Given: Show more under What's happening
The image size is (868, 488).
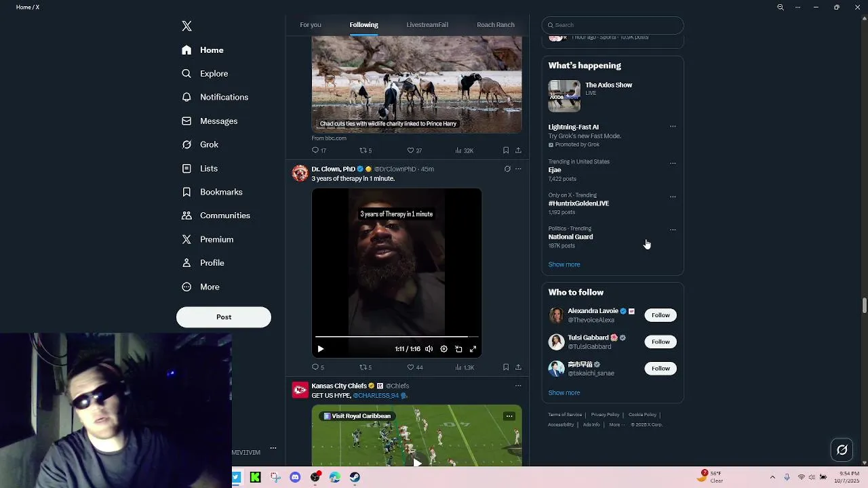Looking at the screenshot, I should (x=564, y=265).
